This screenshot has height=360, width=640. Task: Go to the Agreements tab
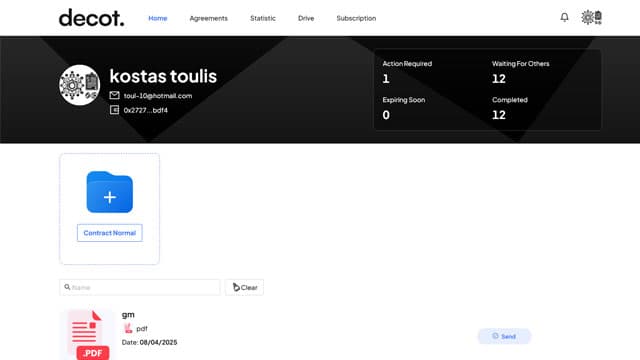tap(209, 18)
